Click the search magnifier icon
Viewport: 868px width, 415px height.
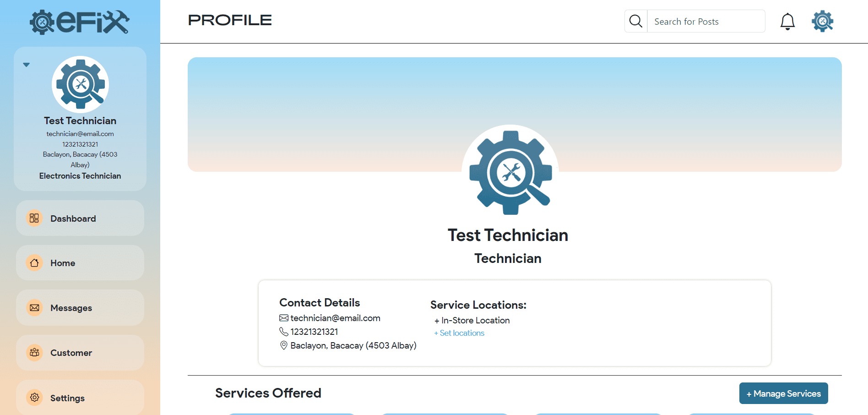pos(636,21)
